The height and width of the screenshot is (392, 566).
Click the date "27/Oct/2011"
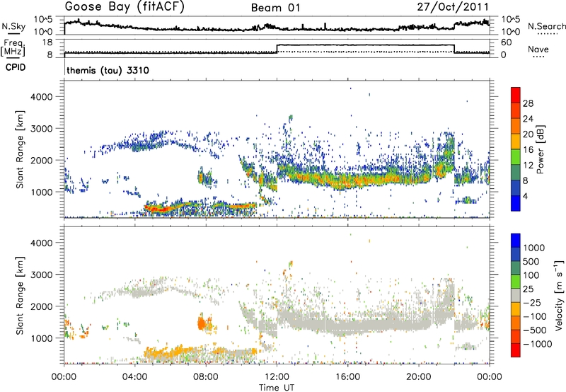453,7
